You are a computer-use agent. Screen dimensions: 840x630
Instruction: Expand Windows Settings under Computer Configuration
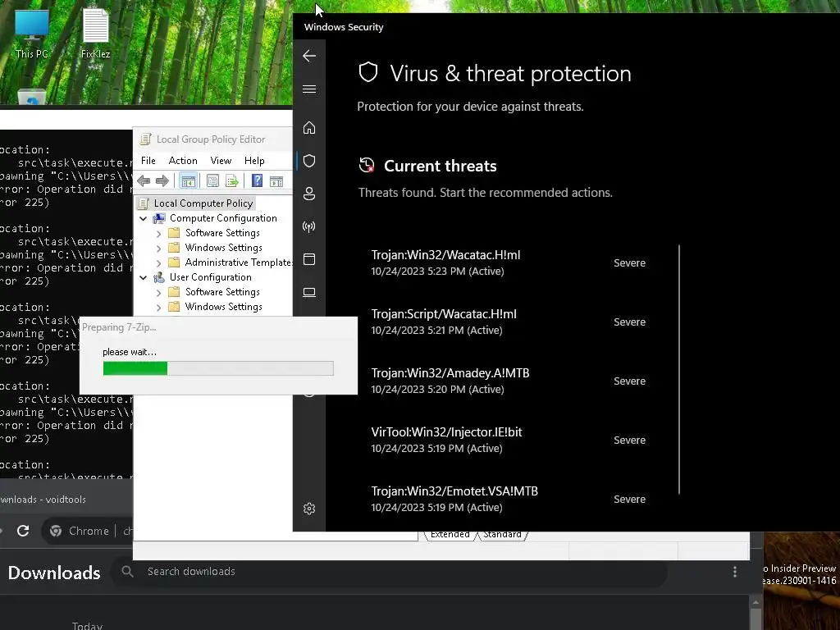[x=158, y=249]
